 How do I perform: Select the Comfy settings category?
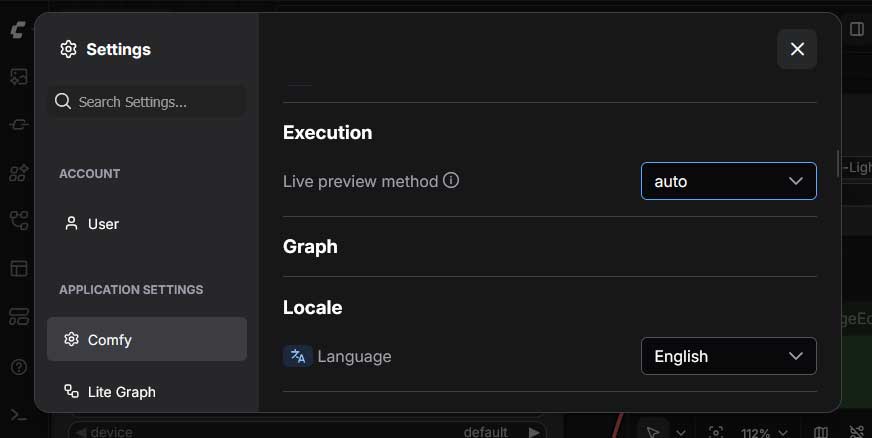(147, 339)
